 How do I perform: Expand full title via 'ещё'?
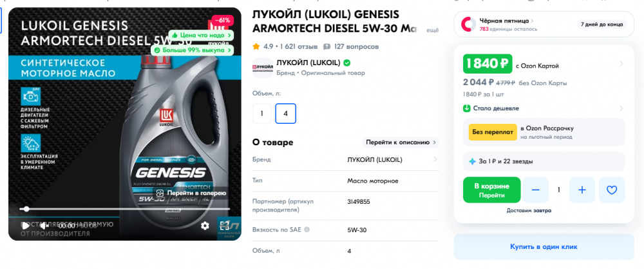(x=433, y=30)
